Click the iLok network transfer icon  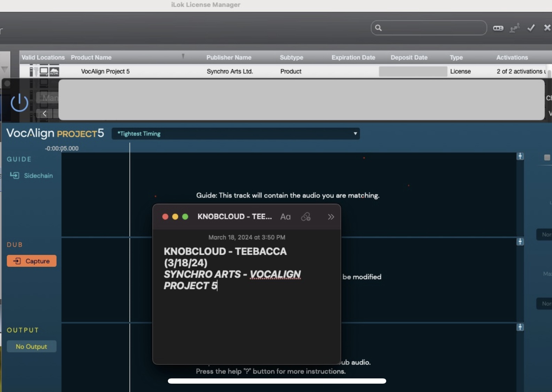[514, 28]
